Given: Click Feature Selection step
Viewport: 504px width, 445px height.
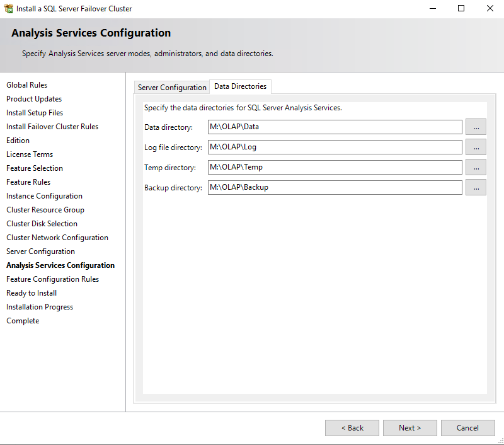Looking at the screenshot, I should tap(35, 168).
